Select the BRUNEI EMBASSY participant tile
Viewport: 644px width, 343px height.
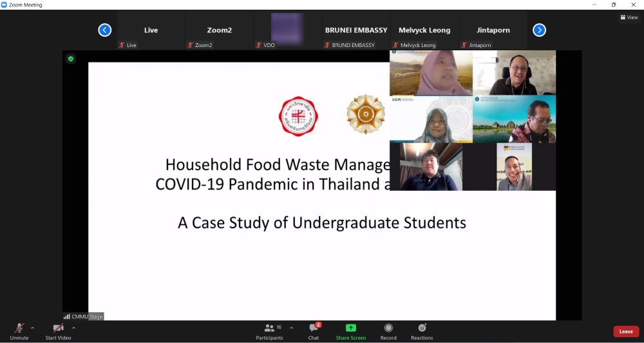pyautogui.click(x=356, y=30)
